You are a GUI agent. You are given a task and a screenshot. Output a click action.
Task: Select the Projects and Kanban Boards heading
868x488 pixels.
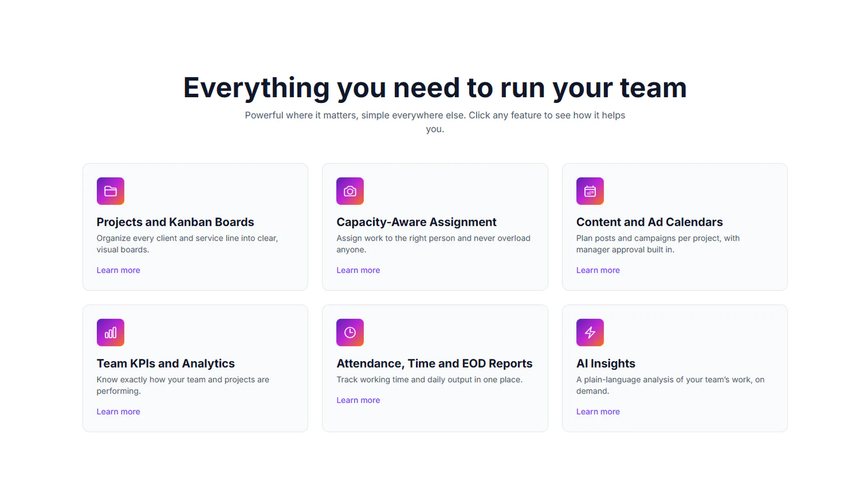175,222
